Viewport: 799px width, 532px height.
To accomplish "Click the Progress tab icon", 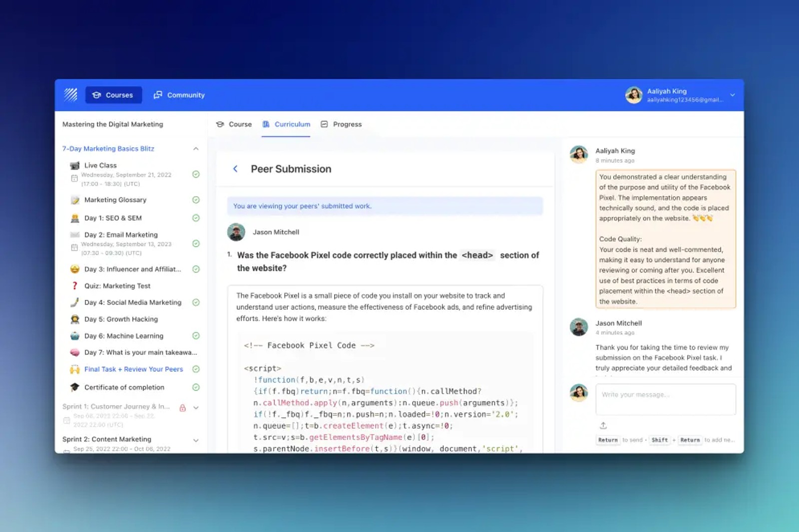I will [x=324, y=124].
